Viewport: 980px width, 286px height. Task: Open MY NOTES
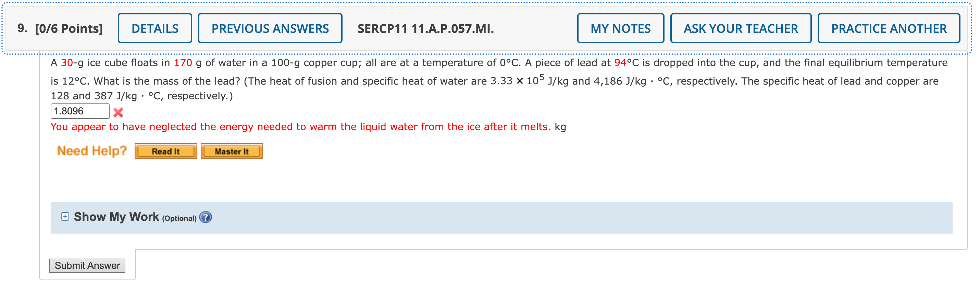click(x=620, y=28)
